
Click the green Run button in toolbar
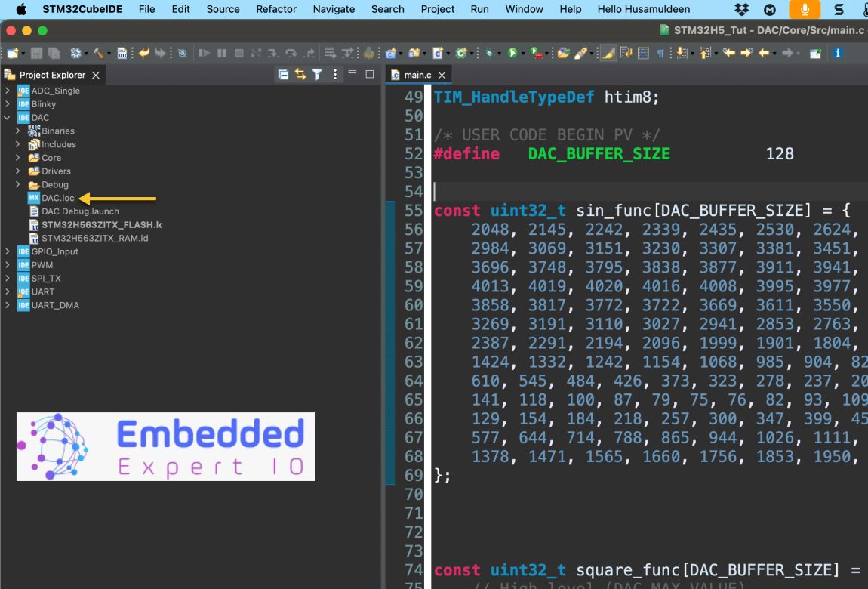pos(512,53)
